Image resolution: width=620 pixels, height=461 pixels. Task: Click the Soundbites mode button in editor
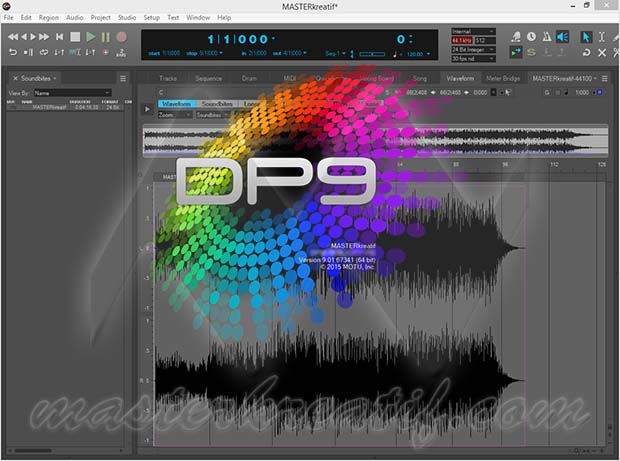click(x=217, y=104)
